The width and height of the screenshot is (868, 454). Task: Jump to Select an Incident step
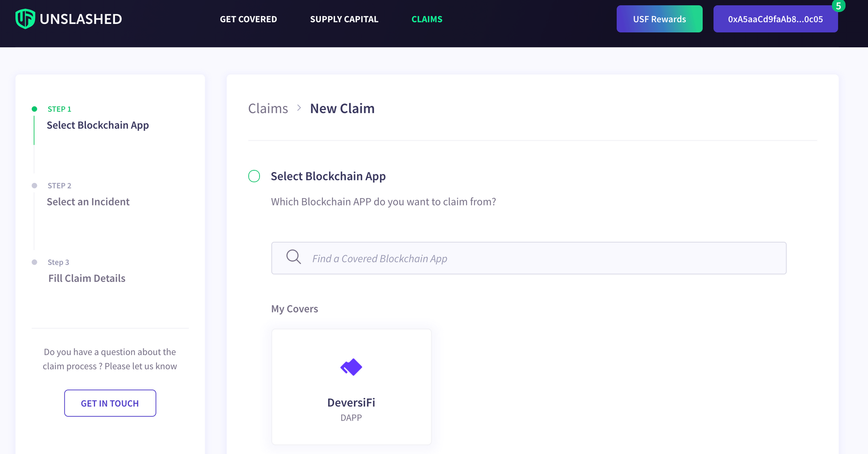(x=88, y=202)
